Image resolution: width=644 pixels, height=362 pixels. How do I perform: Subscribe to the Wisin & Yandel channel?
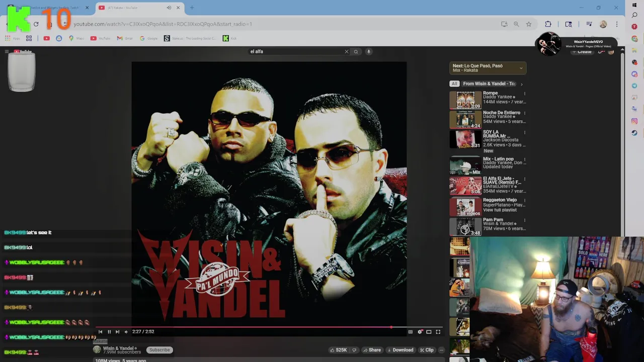(x=159, y=350)
